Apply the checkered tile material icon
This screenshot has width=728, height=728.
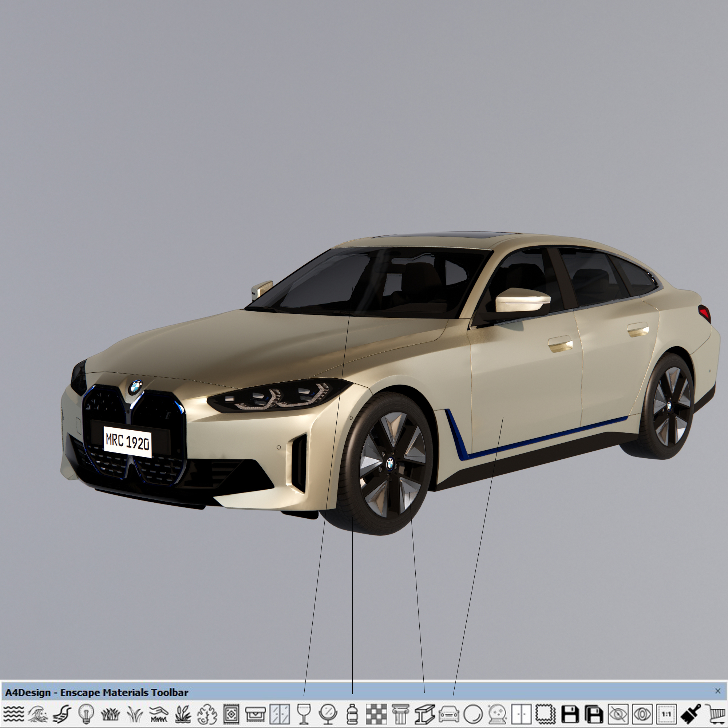(376, 714)
